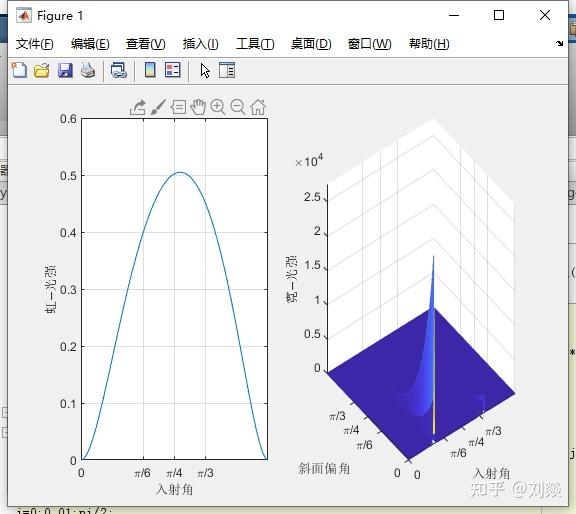Image resolution: width=576 pixels, height=514 pixels.
Task: Dock the figure using the corner arrow
Action: 559,43
